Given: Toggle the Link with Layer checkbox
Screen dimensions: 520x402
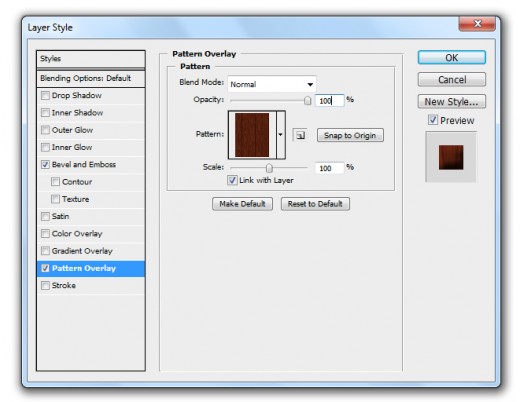Looking at the screenshot, I should [x=232, y=180].
